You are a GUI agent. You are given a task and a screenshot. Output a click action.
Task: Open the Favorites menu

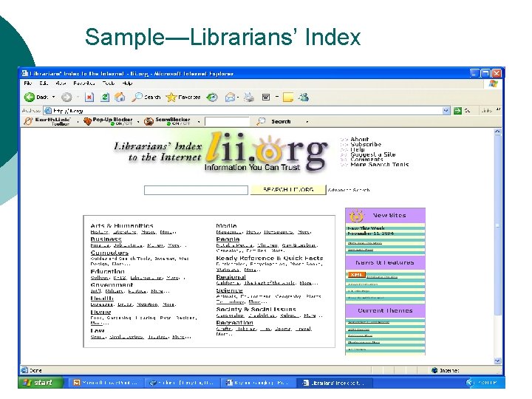(x=83, y=83)
